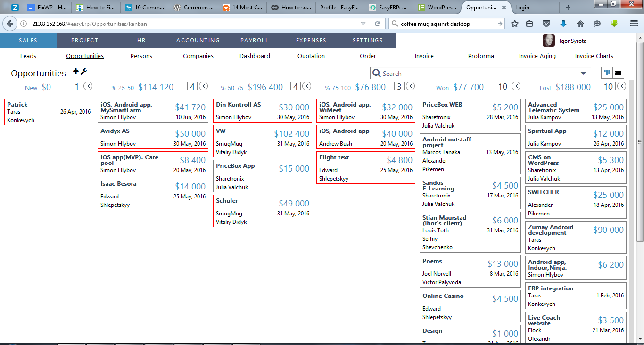Click the Pocket icon in browser toolbar

546,24
